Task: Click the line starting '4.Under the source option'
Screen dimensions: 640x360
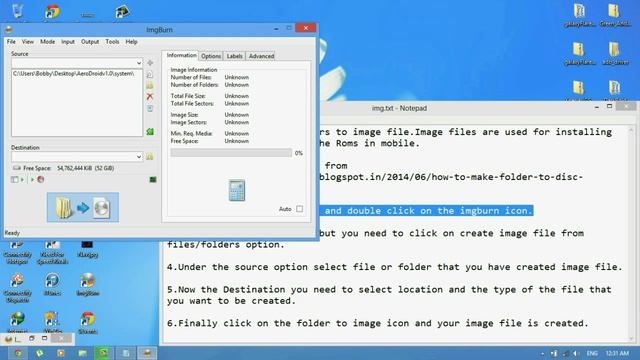Action: pos(395,267)
